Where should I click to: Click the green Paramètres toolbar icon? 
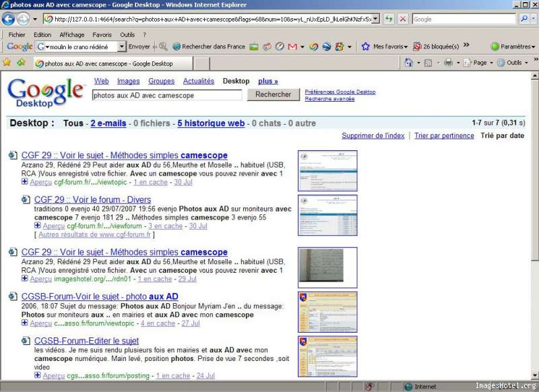(x=495, y=46)
